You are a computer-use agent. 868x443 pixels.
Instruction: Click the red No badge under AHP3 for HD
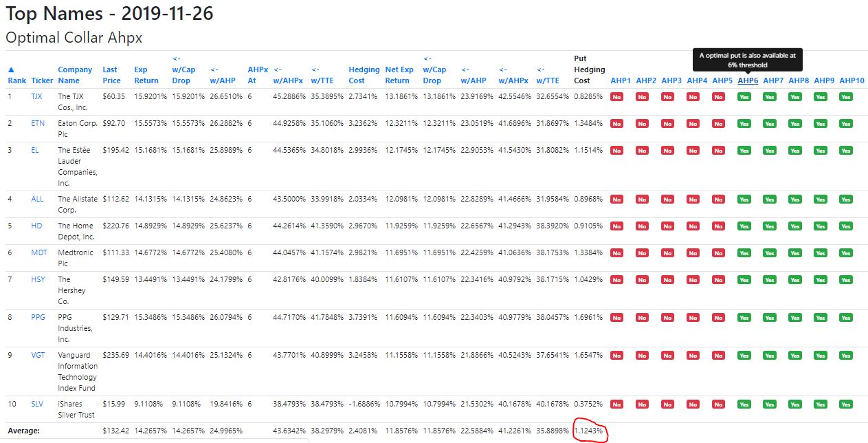(667, 226)
